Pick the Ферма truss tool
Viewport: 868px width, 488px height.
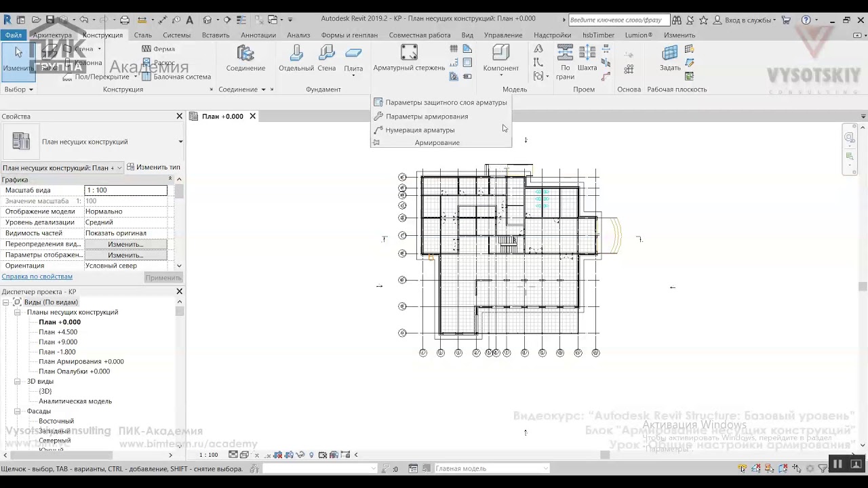tap(158, 49)
